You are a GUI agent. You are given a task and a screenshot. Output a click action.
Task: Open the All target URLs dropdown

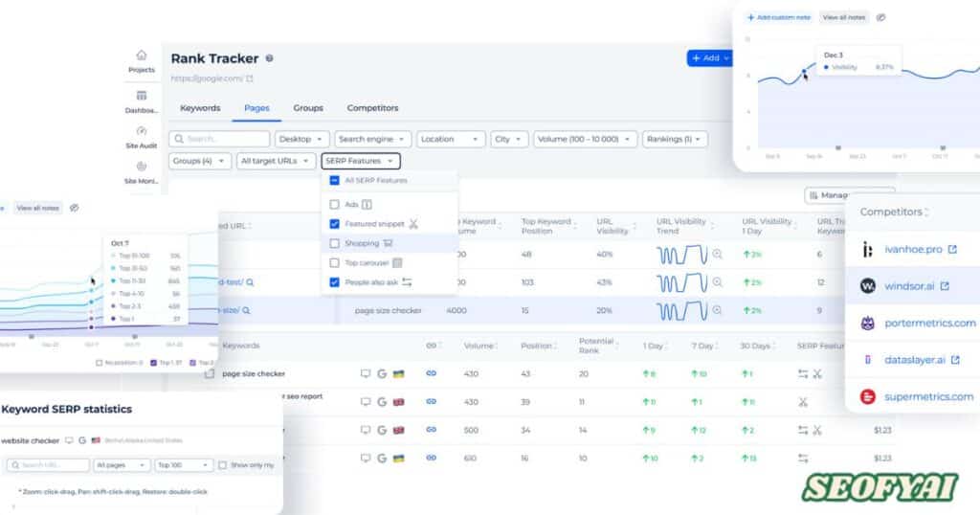(276, 161)
